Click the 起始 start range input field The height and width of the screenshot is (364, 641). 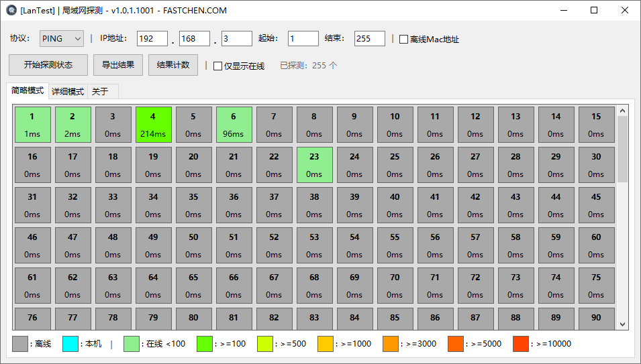[x=303, y=39]
